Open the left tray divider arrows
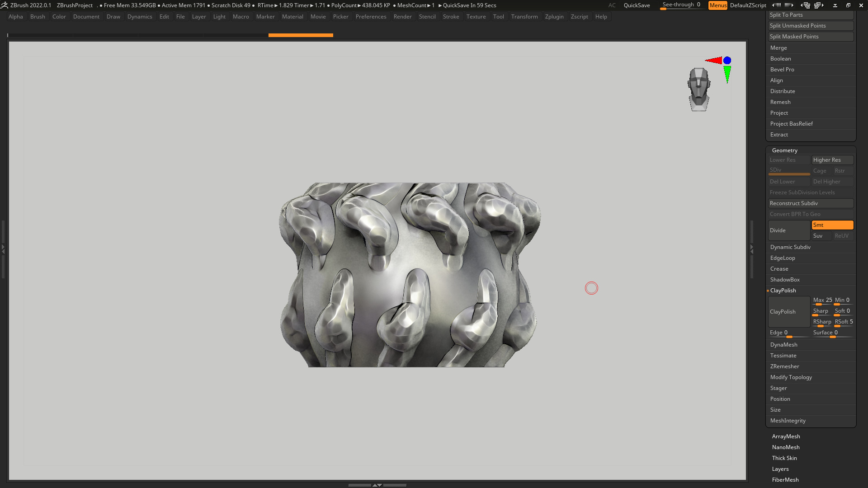Viewport: 868px width, 488px height. click(3, 249)
